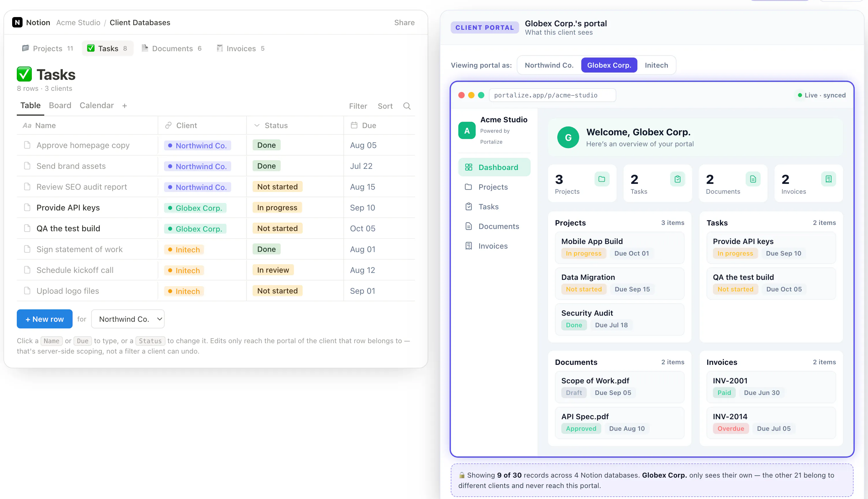This screenshot has width=868, height=499.
Task: Open Dashboard in the portal sidebar
Action: point(494,167)
